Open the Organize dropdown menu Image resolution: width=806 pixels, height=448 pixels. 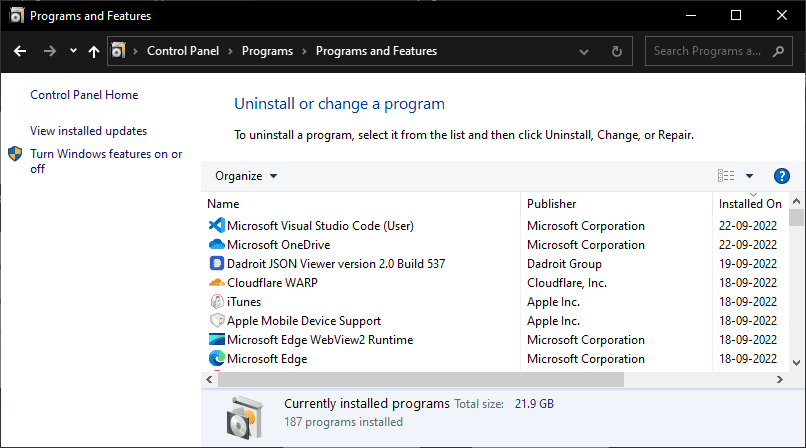[x=246, y=176]
